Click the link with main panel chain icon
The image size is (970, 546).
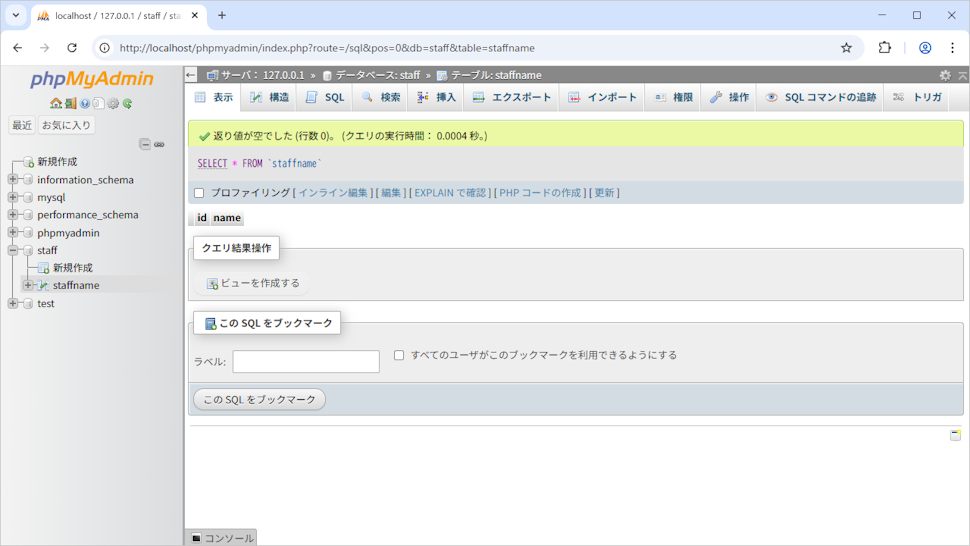click(159, 144)
